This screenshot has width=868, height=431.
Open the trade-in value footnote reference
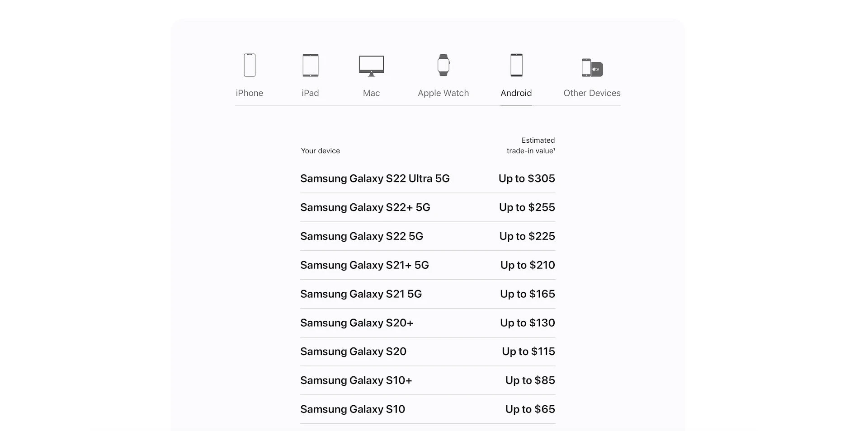tap(554, 149)
